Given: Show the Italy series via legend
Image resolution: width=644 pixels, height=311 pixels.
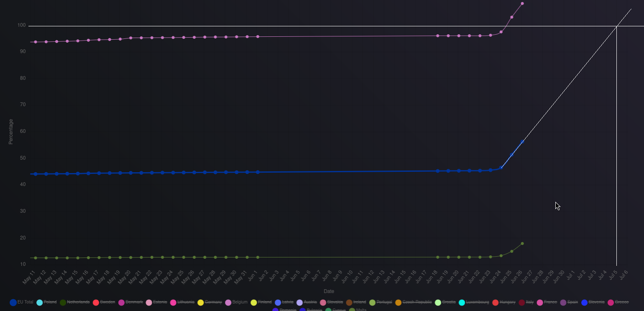Looking at the screenshot, I should point(526,302).
